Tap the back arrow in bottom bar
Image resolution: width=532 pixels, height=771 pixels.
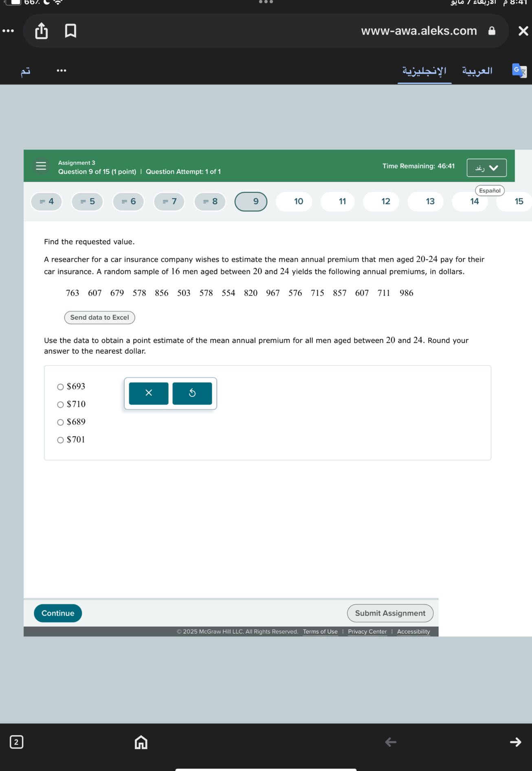(x=391, y=742)
